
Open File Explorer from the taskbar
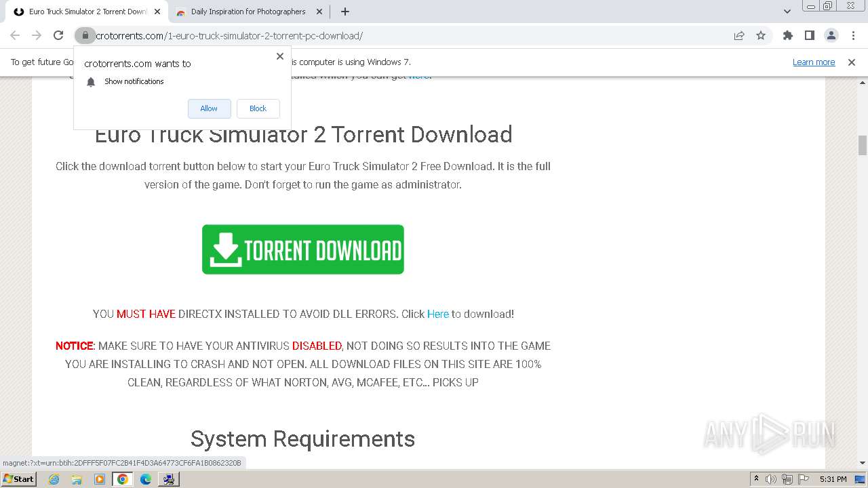[77, 479]
